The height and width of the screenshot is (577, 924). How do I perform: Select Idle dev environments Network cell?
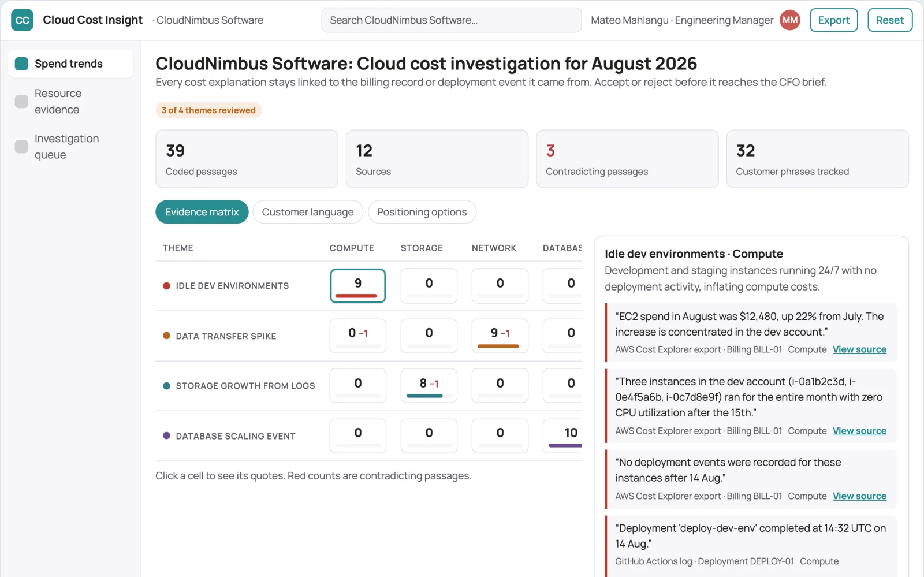tap(500, 286)
